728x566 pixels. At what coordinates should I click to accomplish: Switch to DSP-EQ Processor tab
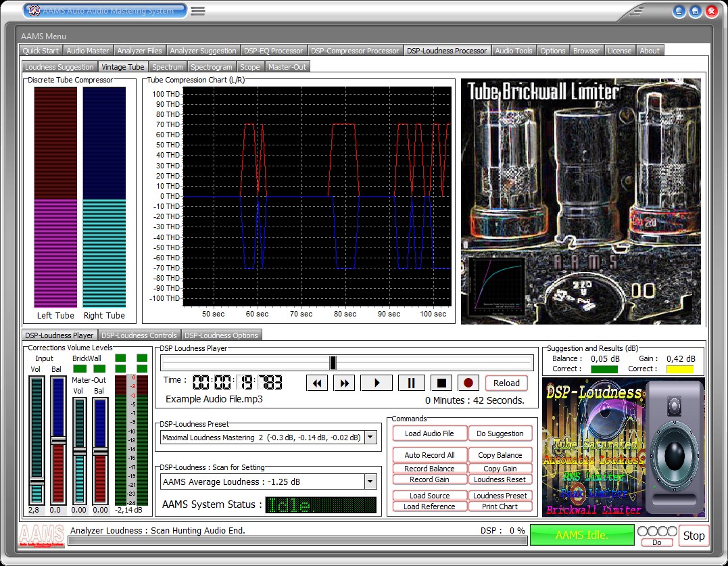click(274, 51)
